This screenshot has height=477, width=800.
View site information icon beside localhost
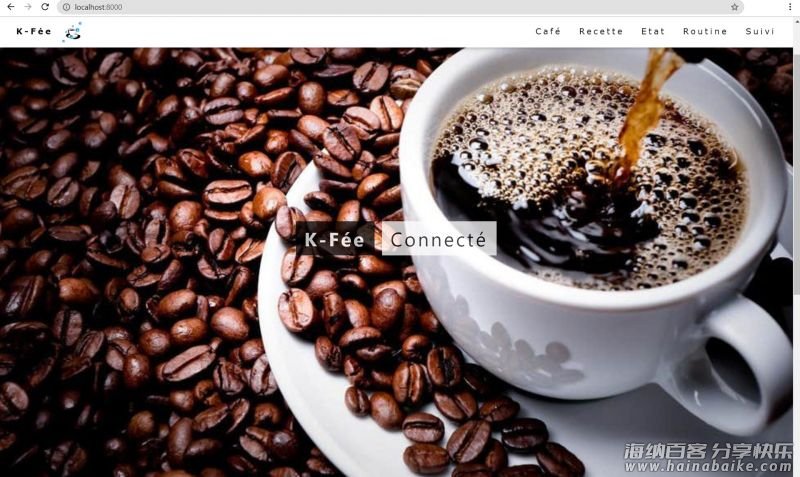tap(66, 7)
